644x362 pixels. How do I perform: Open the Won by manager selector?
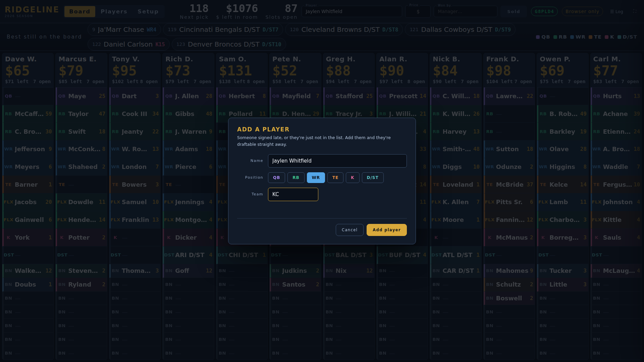pos(465,11)
